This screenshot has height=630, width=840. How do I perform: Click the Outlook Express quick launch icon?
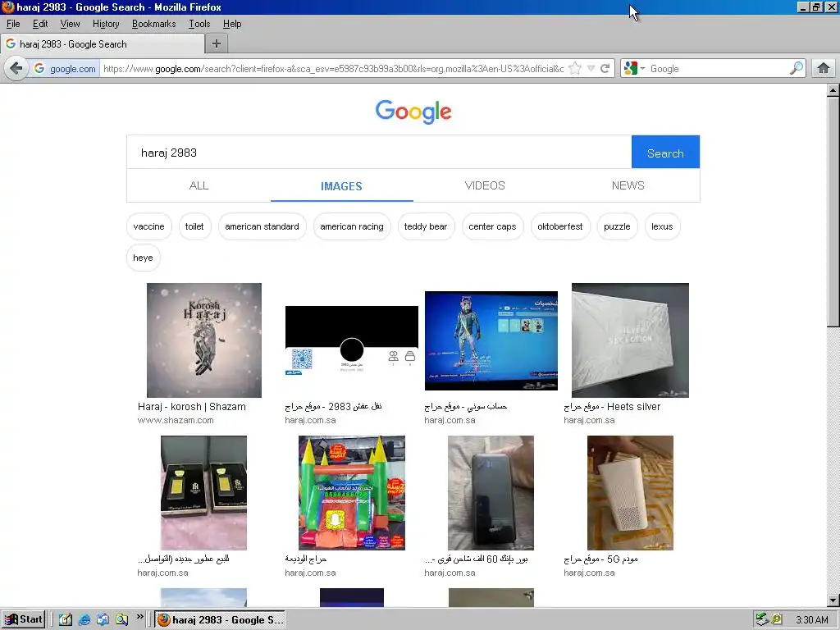coord(103,620)
